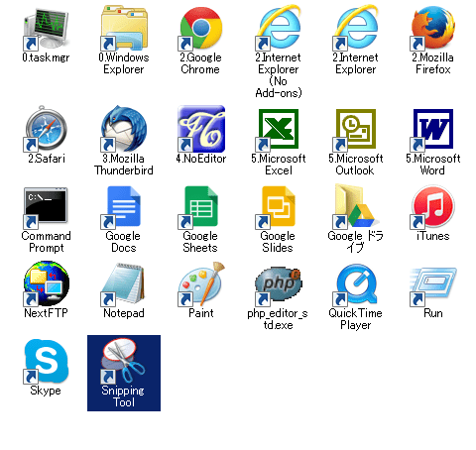This screenshot has width=476, height=450.
Task: Click the Google Docs shortcut
Action: click(x=123, y=207)
